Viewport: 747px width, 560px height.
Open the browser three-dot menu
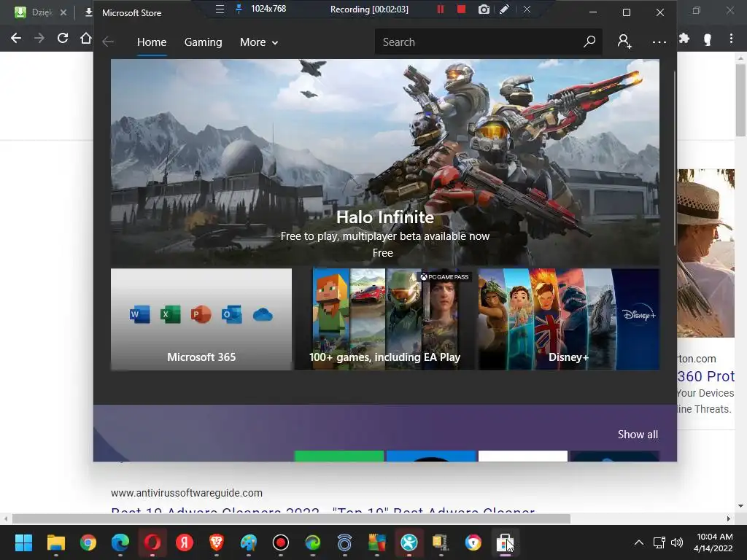(731, 38)
